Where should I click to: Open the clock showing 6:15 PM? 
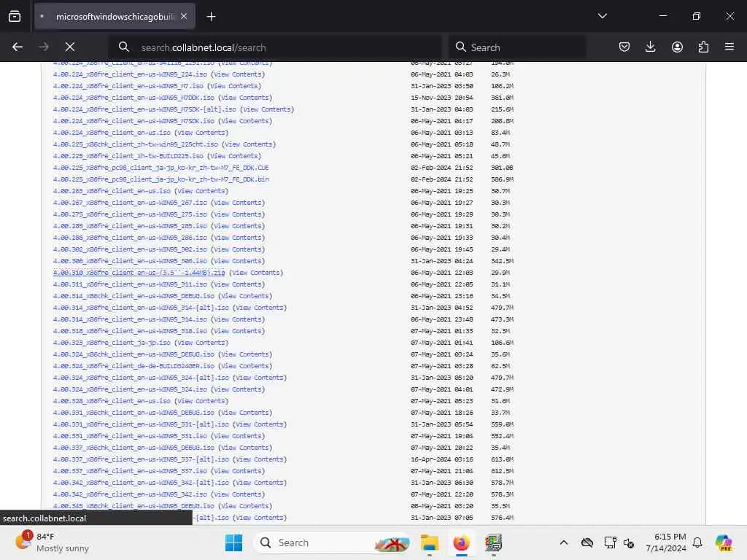pyautogui.click(x=665, y=542)
